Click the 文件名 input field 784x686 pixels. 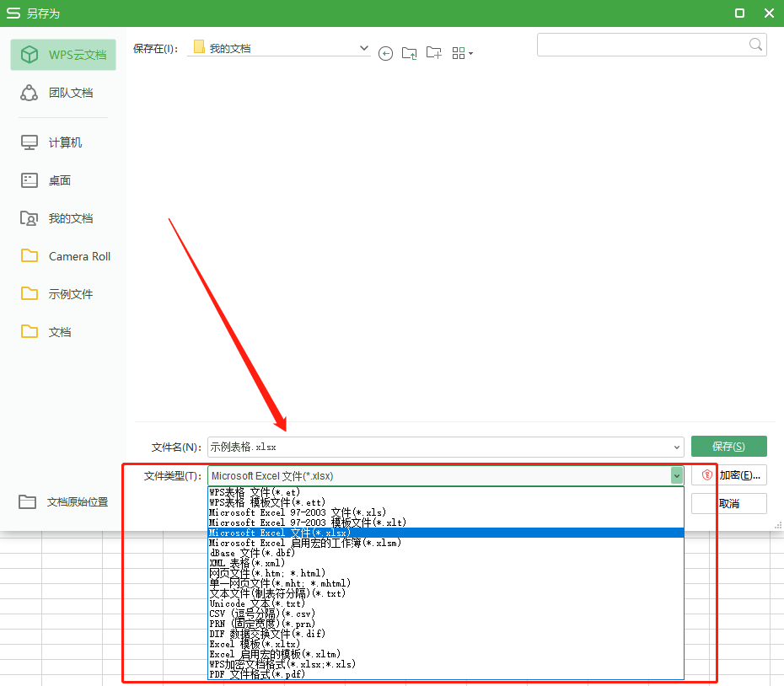[x=438, y=447]
